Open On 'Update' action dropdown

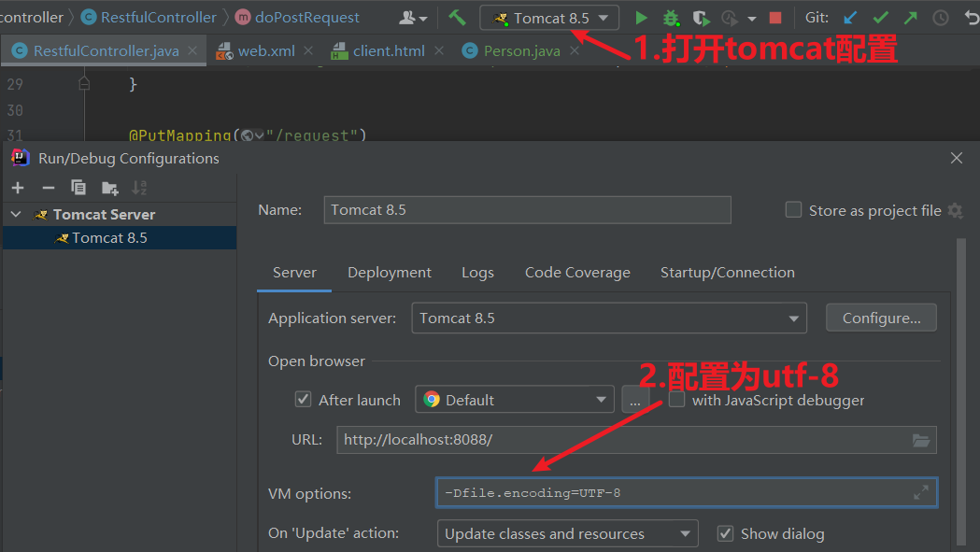567,534
